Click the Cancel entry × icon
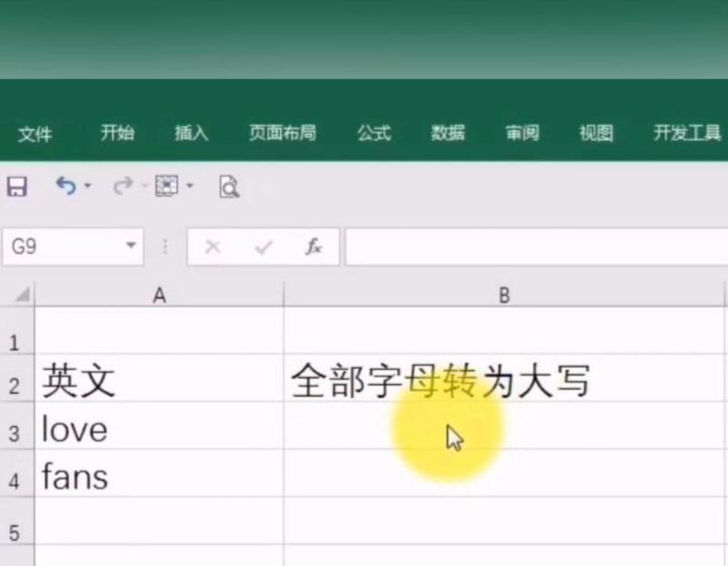The width and height of the screenshot is (728, 566). pyautogui.click(x=214, y=247)
